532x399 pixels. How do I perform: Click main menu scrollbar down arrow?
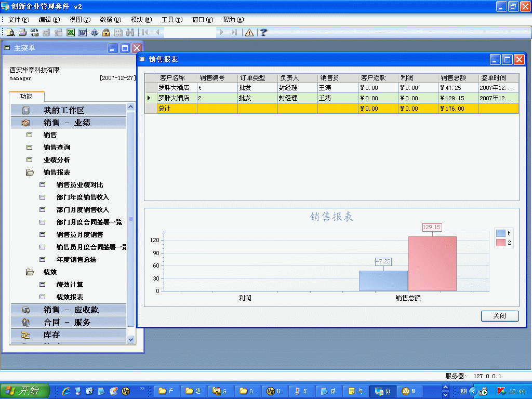click(x=130, y=339)
